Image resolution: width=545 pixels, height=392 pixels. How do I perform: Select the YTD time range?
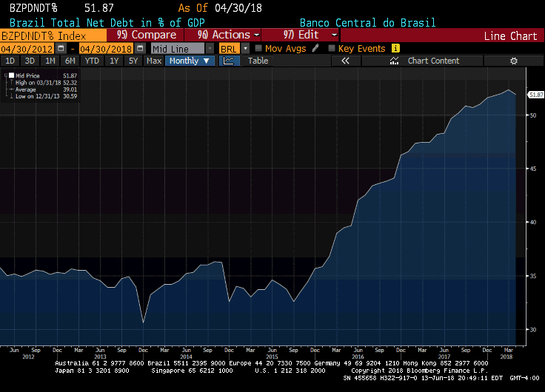pyautogui.click(x=92, y=61)
